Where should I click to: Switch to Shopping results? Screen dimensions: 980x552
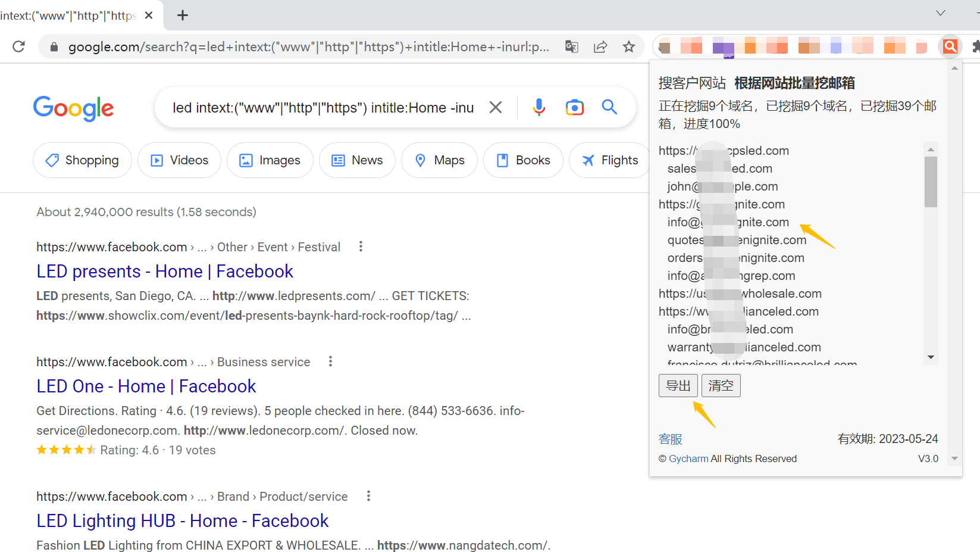pyautogui.click(x=82, y=160)
